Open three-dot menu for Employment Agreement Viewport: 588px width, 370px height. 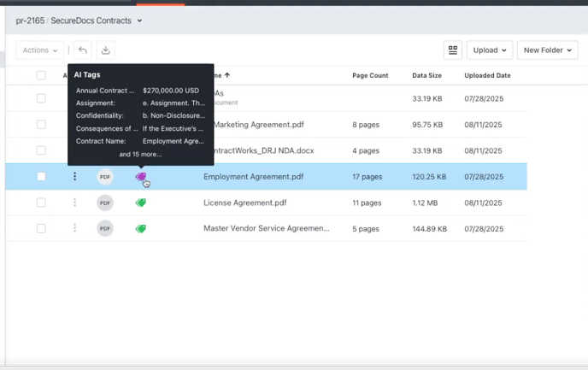(74, 176)
